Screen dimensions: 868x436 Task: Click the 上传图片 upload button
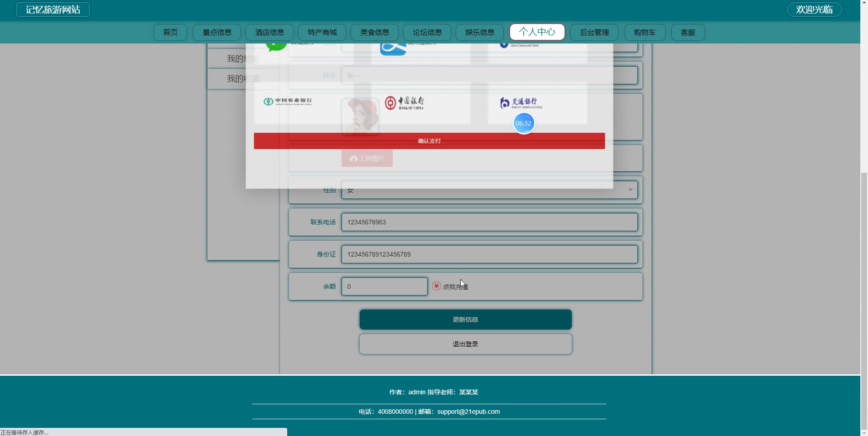367,158
